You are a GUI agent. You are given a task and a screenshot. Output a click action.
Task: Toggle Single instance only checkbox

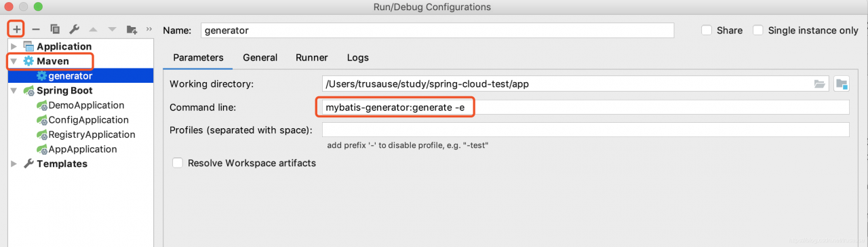(x=758, y=31)
